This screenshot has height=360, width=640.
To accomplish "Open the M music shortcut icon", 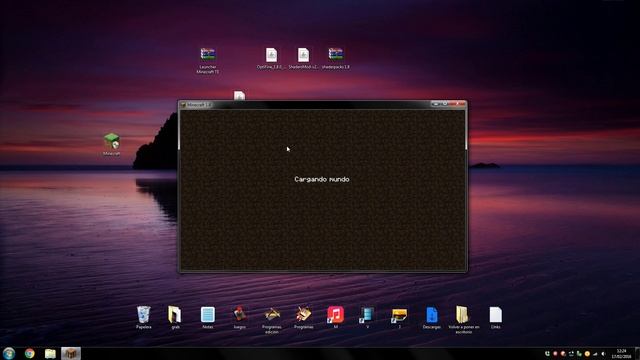I will (x=336, y=317).
